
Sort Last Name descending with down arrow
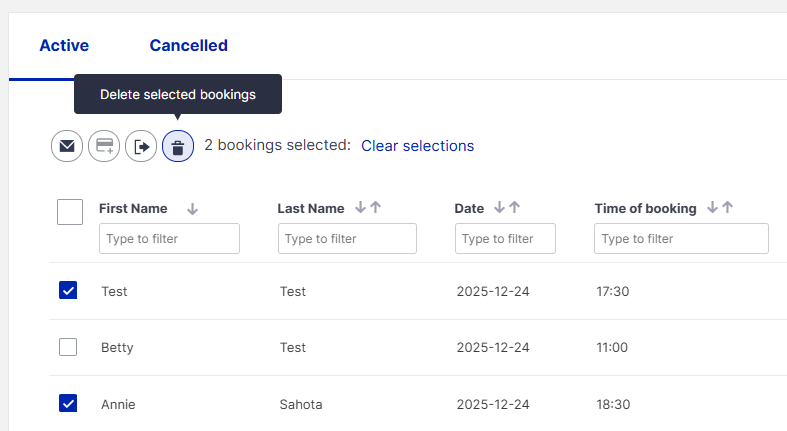click(360, 208)
